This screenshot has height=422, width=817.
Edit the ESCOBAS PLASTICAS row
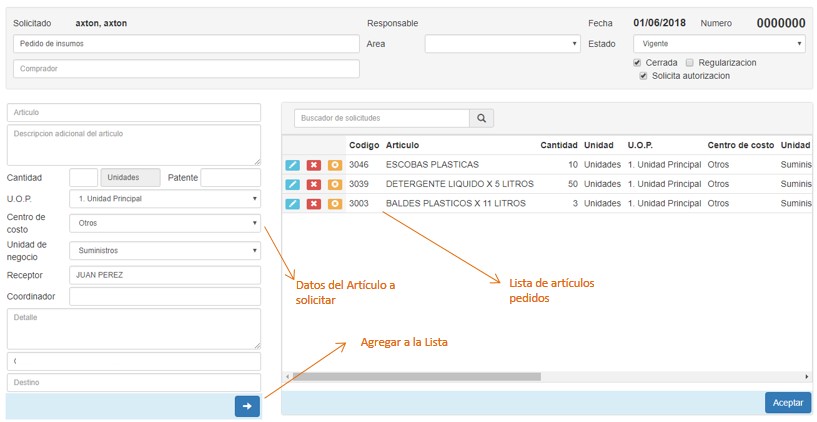pos(292,165)
